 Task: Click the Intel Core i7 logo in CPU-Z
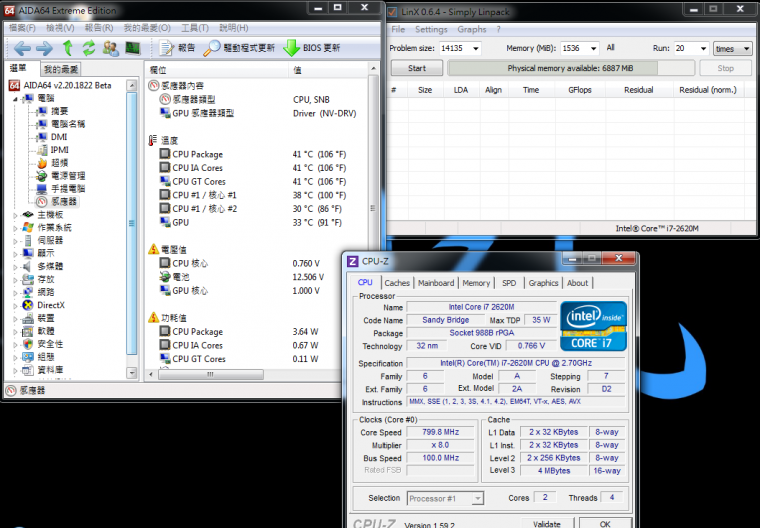[x=593, y=326]
